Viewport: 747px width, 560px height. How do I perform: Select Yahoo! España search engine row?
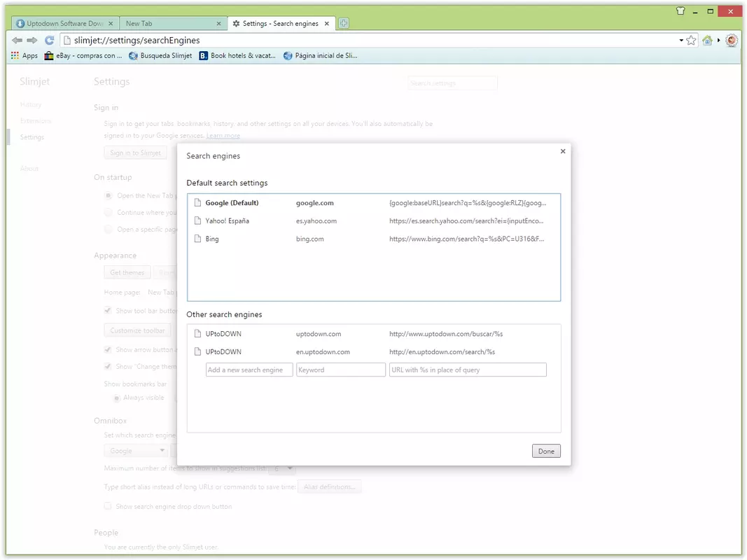click(374, 221)
